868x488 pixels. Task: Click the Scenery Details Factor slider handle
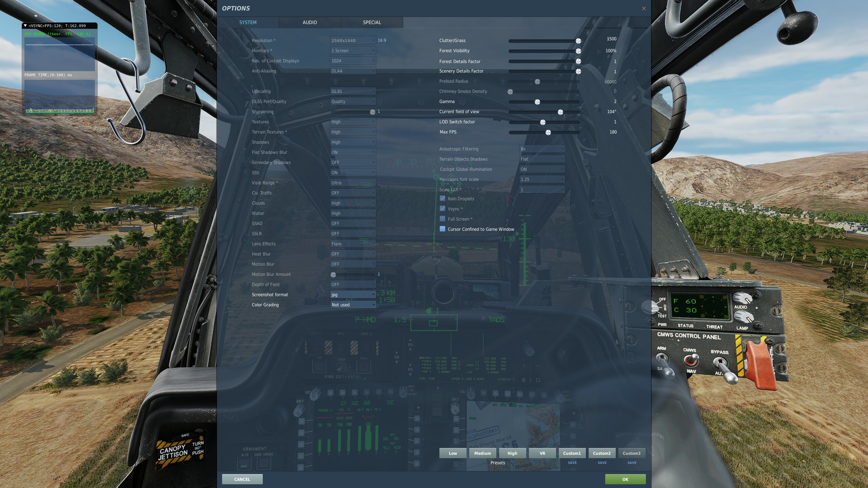coord(578,72)
